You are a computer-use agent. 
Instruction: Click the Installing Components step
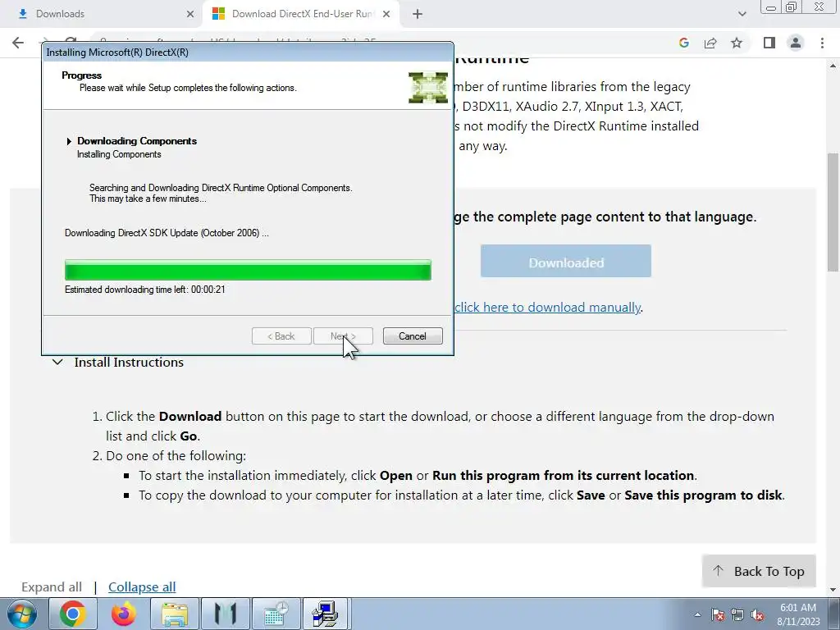point(119,154)
